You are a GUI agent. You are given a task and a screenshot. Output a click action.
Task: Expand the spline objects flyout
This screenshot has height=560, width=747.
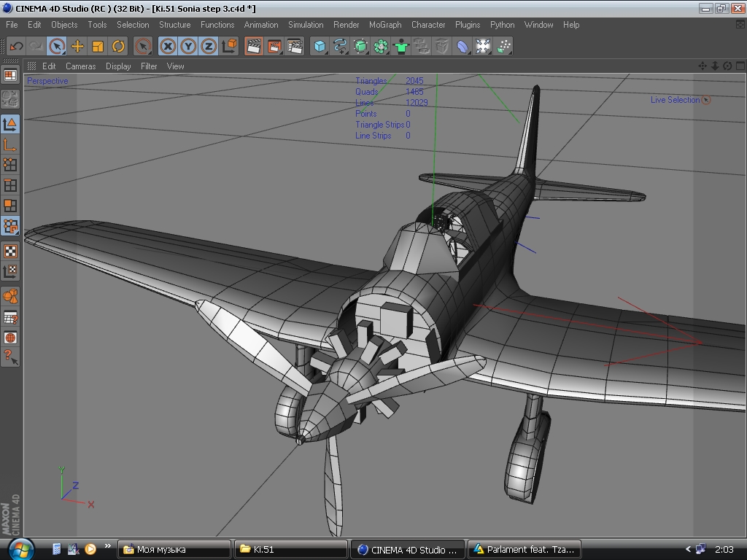pos(340,46)
